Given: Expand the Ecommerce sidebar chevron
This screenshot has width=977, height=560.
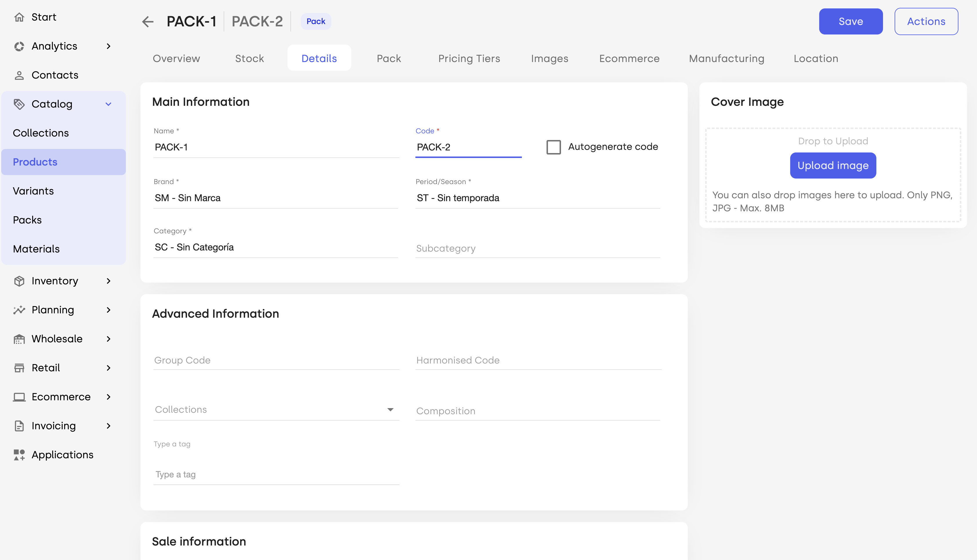Looking at the screenshot, I should coord(108,397).
